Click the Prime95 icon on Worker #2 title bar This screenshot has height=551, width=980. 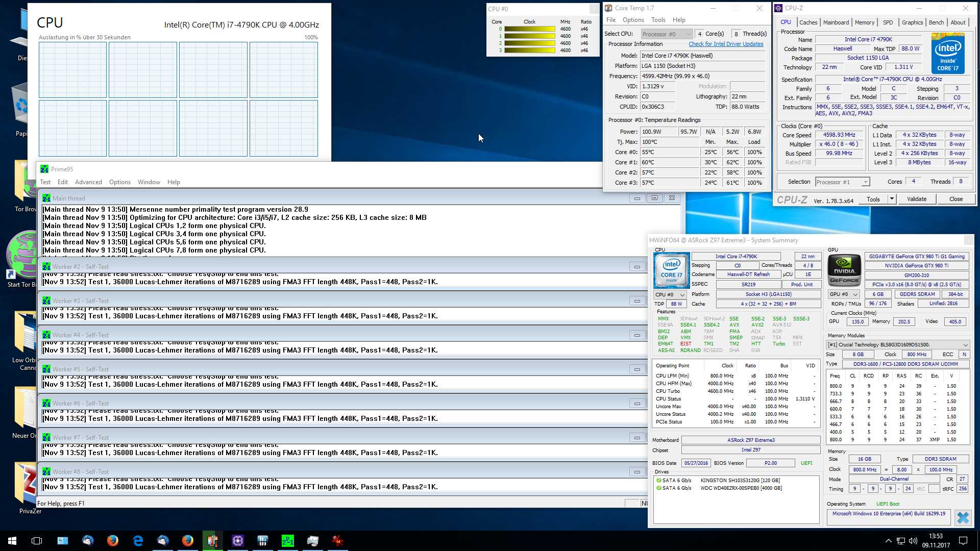click(x=46, y=266)
